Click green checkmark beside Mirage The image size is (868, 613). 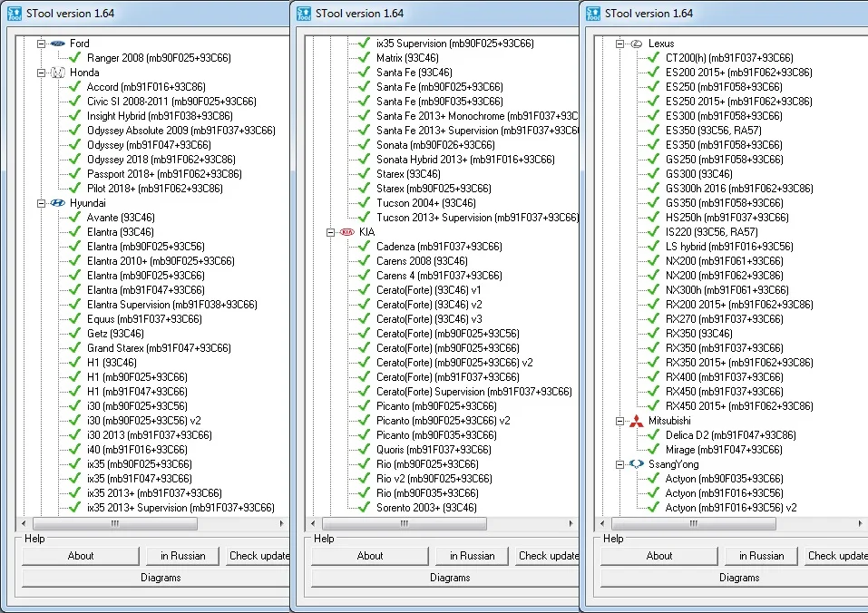654,449
